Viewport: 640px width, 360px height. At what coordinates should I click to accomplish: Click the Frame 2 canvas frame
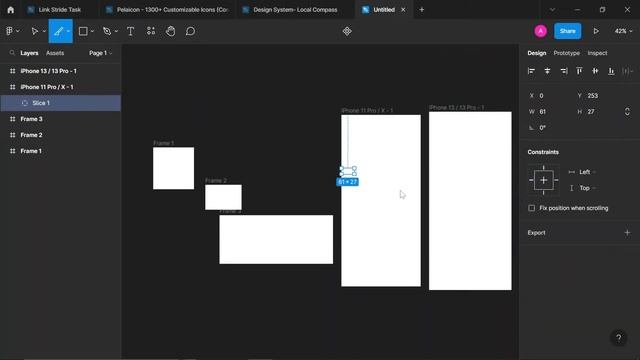click(223, 198)
